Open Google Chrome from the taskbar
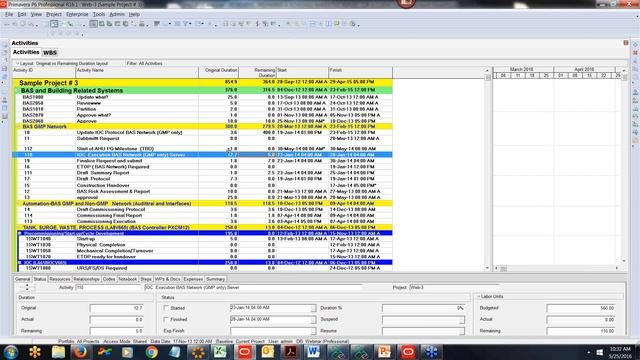The image size is (640, 360). (x=151, y=352)
